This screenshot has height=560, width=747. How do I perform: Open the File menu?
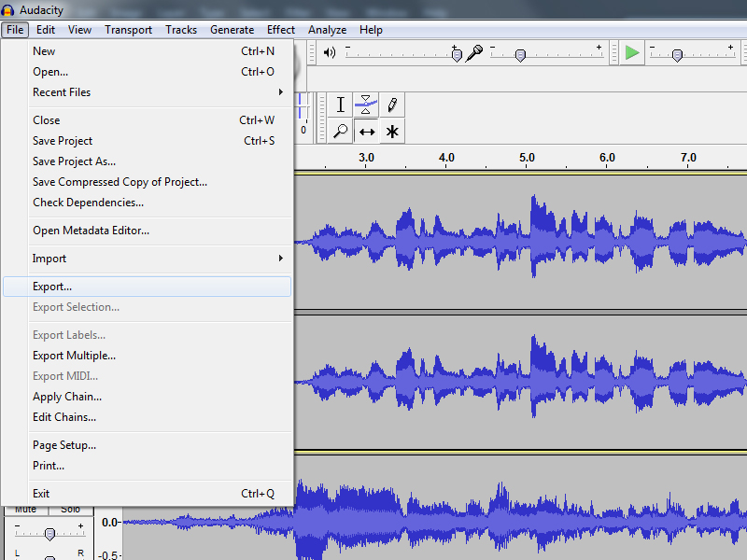click(x=15, y=30)
